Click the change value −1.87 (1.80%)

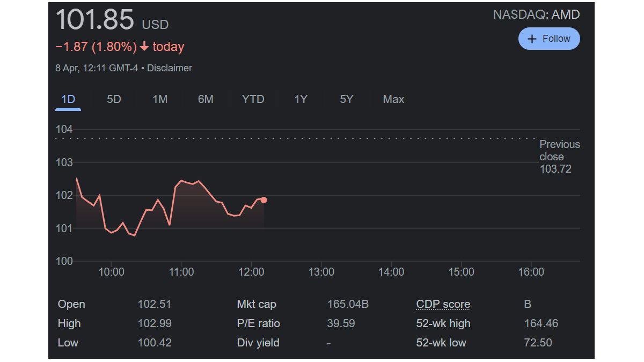[x=96, y=47]
